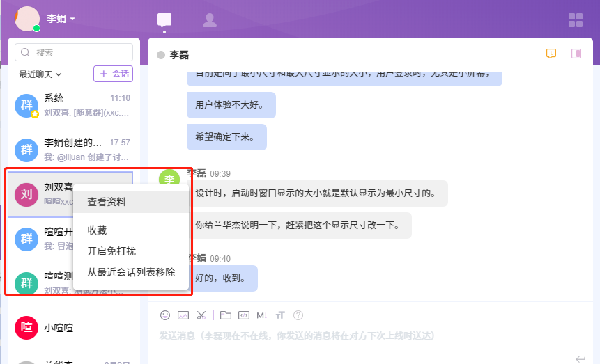The height and width of the screenshot is (364, 600).
Task: Switch to the chat messages tab
Action: coord(164,20)
